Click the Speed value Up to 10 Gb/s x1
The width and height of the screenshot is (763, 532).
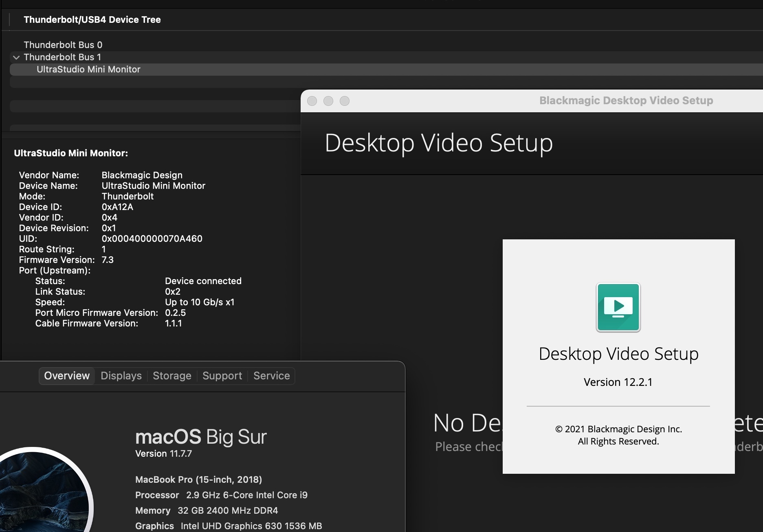(200, 302)
